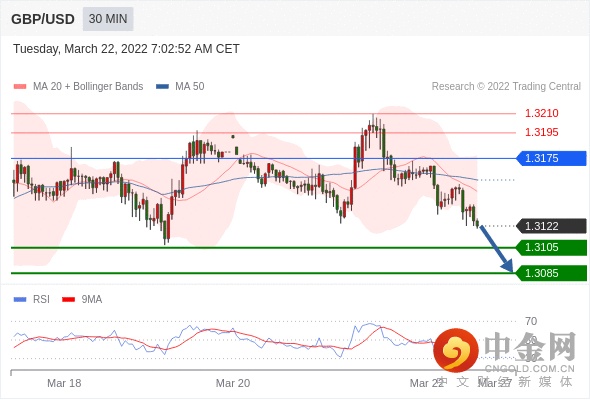
Task: Click the green 1.3105 support tag
Action: [x=551, y=248]
